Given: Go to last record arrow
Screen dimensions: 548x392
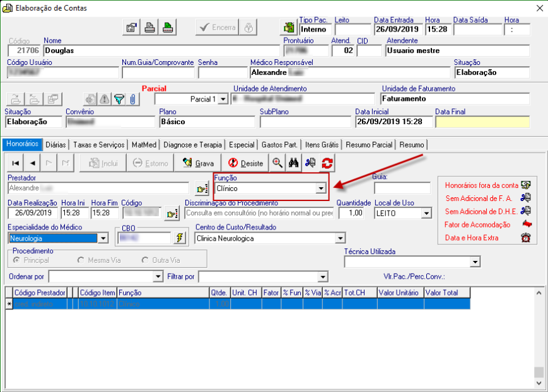Looking at the screenshot, I should 66,163.
